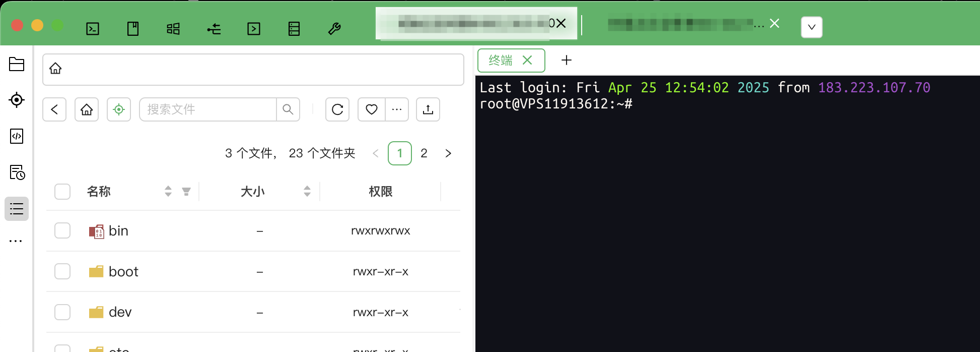Open the ellipsis menu next to favorites
980x352 pixels.
(397, 109)
